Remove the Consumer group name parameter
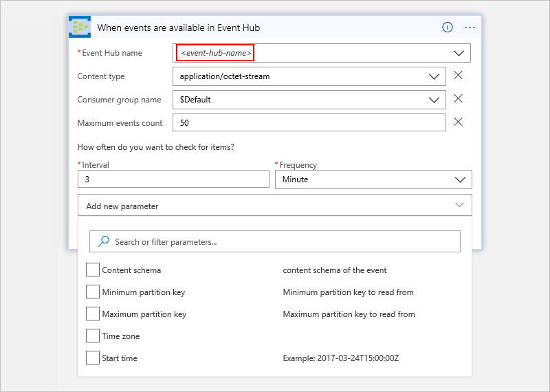This screenshot has height=392, width=550. [x=459, y=98]
